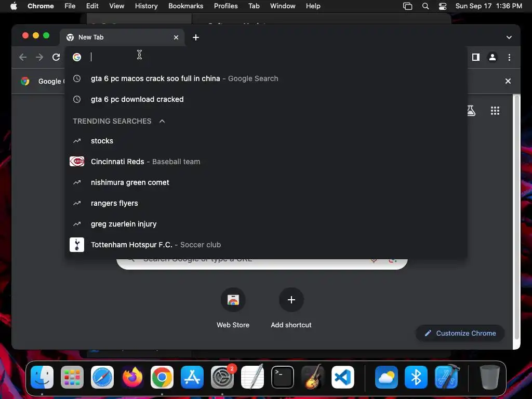Open Finder from the Dock
Image resolution: width=532 pixels, height=399 pixels.
[42, 377]
